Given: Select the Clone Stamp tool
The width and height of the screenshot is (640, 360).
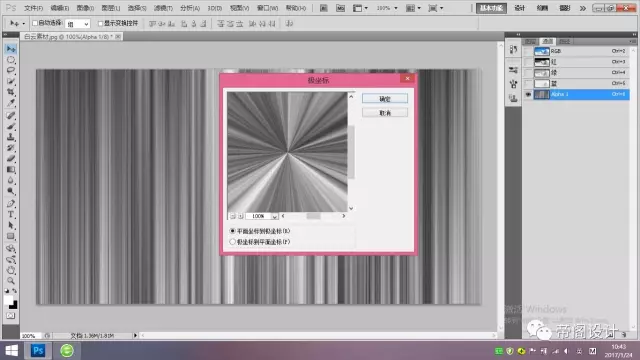Looking at the screenshot, I should coord(11,137).
